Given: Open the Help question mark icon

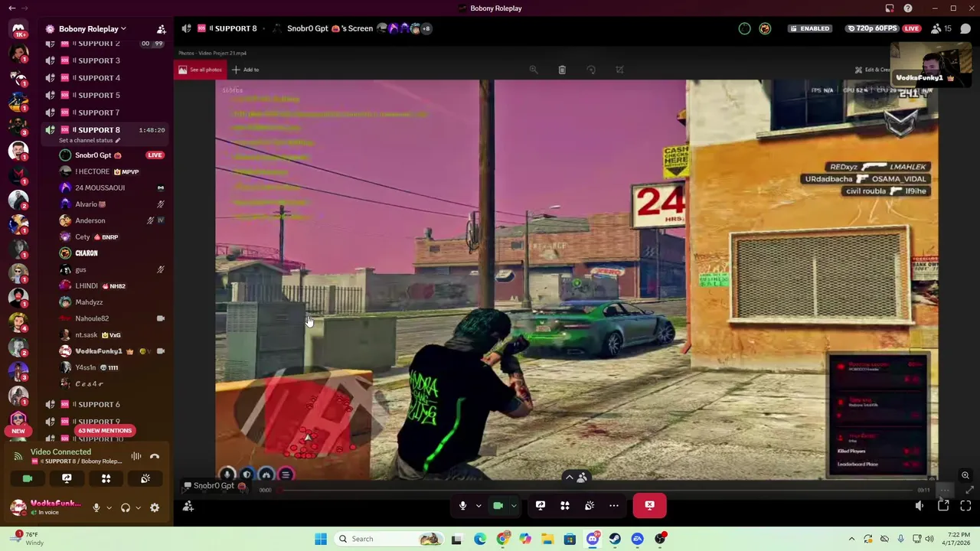Looking at the screenshot, I should pos(908,8).
